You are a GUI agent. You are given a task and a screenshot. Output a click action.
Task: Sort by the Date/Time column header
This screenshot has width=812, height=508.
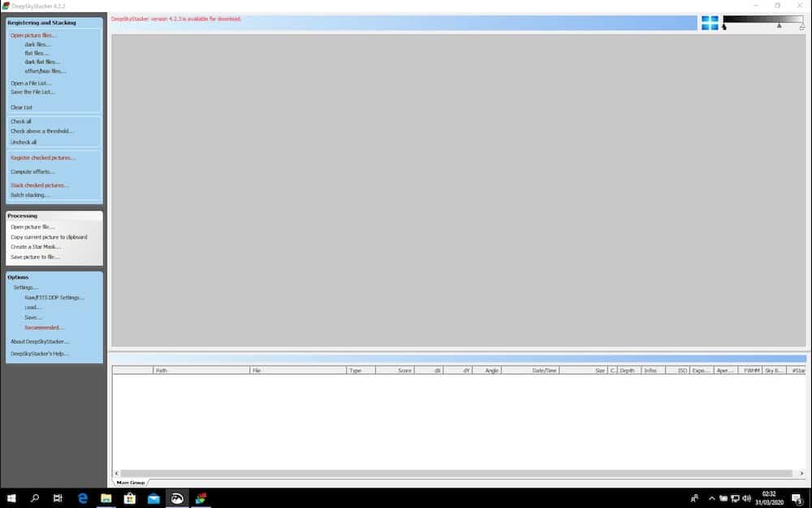(530, 370)
